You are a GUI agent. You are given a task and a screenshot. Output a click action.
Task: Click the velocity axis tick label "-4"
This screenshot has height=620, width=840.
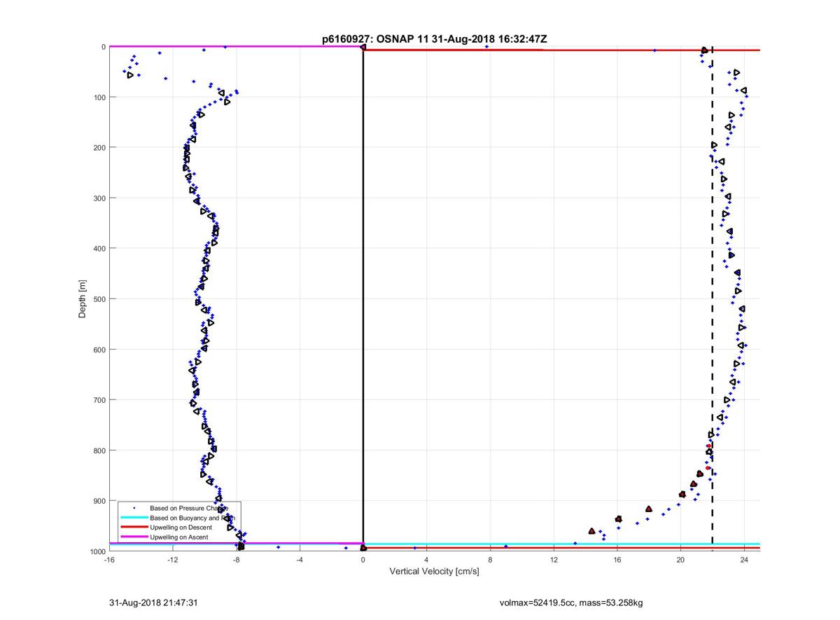pyautogui.click(x=300, y=560)
